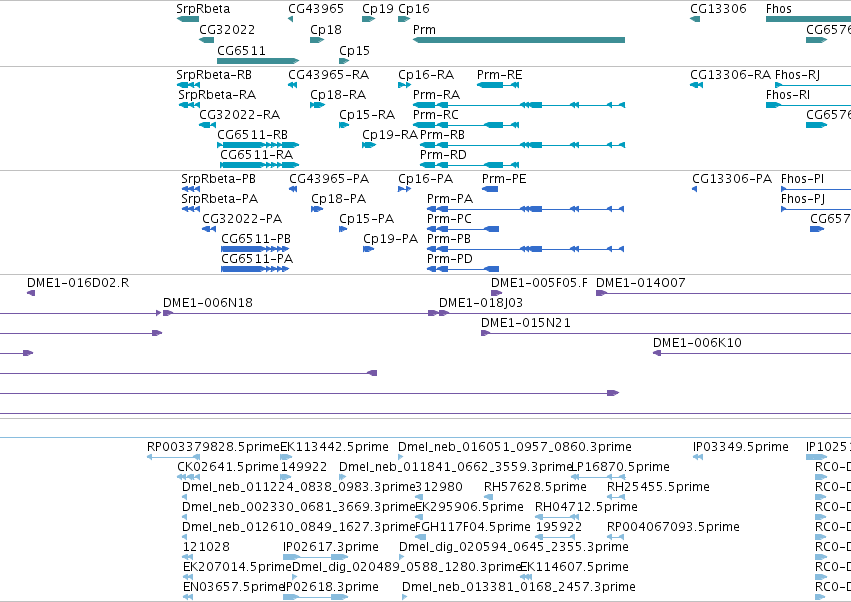Select the DME1-006N18 clone label
Viewport: 851px width, 602px height.
tap(208, 303)
